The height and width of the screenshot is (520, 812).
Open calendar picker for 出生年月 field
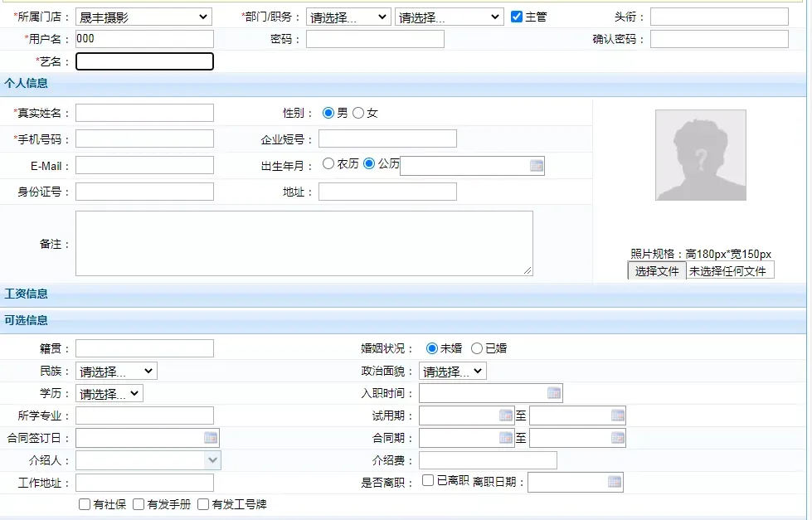[537, 166]
